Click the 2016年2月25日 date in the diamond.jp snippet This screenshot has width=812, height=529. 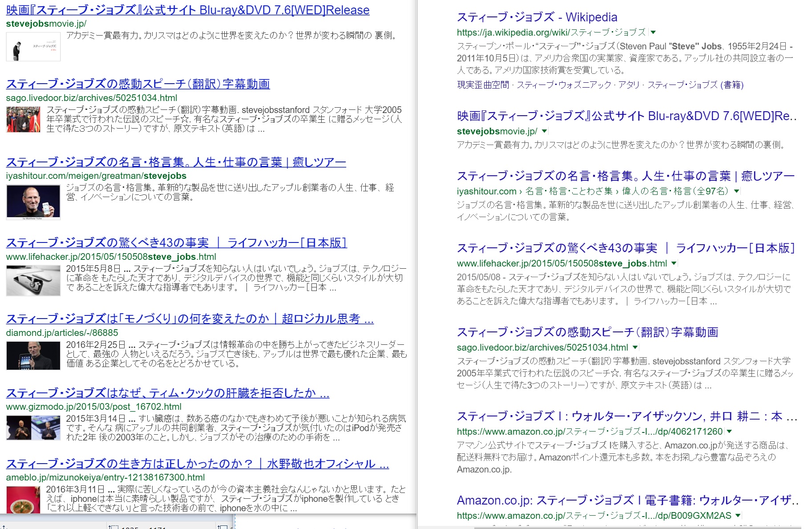coord(96,344)
